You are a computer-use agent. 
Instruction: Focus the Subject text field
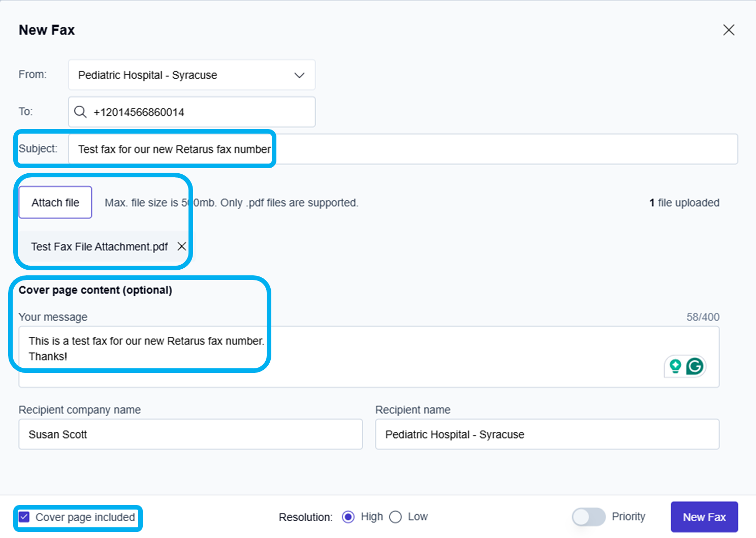401,149
